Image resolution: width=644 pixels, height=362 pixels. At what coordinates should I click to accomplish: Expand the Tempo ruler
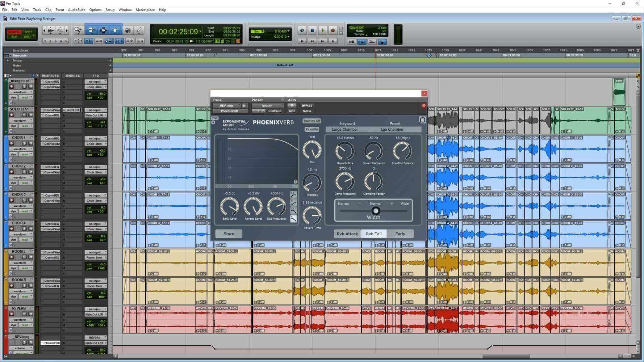(x=8, y=60)
